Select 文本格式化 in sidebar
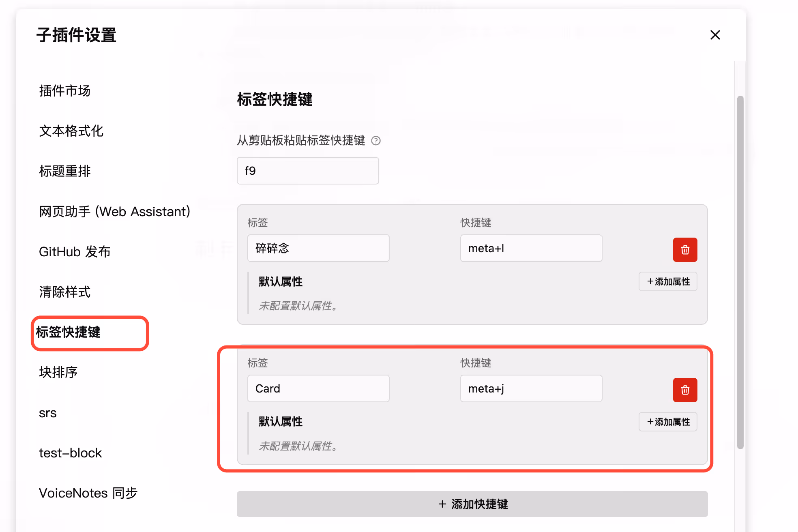 click(71, 131)
